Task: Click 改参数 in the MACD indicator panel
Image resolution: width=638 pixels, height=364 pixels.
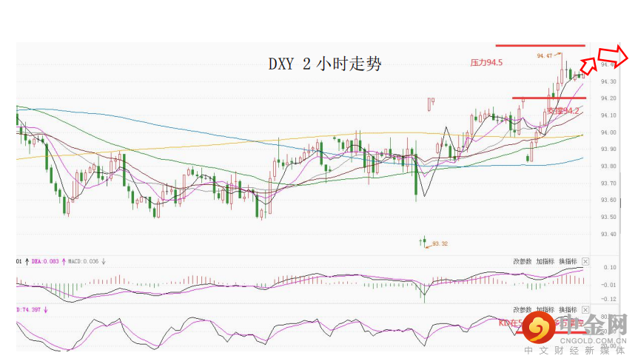Action: [x=522, y=261]
